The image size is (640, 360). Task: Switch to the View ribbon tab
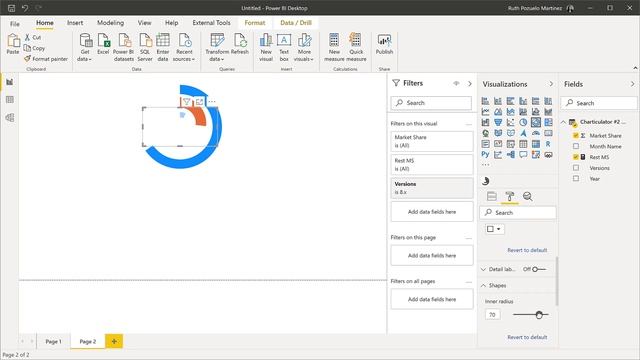144,23
